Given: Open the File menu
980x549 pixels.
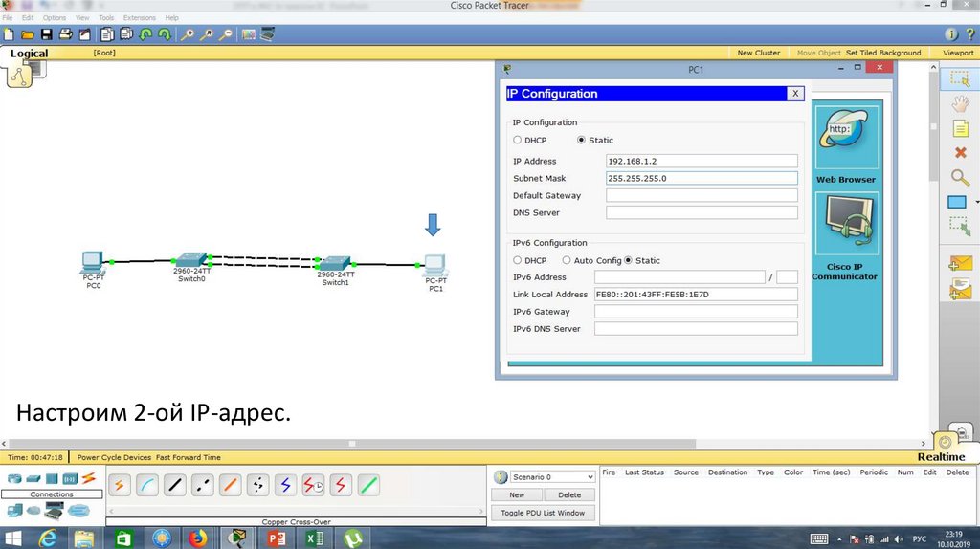Looking at the screenshot, I should 8,18.
